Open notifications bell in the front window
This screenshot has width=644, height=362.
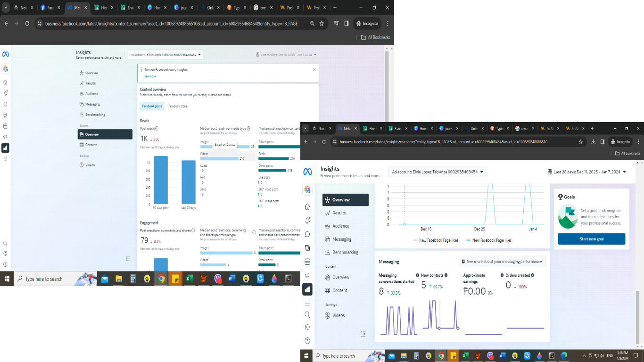pyautogui.click(x=307, y=221)
